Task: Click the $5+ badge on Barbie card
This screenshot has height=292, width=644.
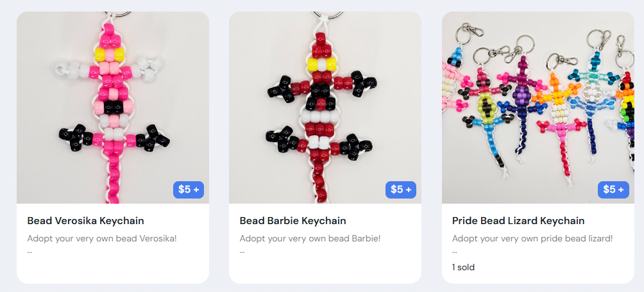Action: (401, 190)
